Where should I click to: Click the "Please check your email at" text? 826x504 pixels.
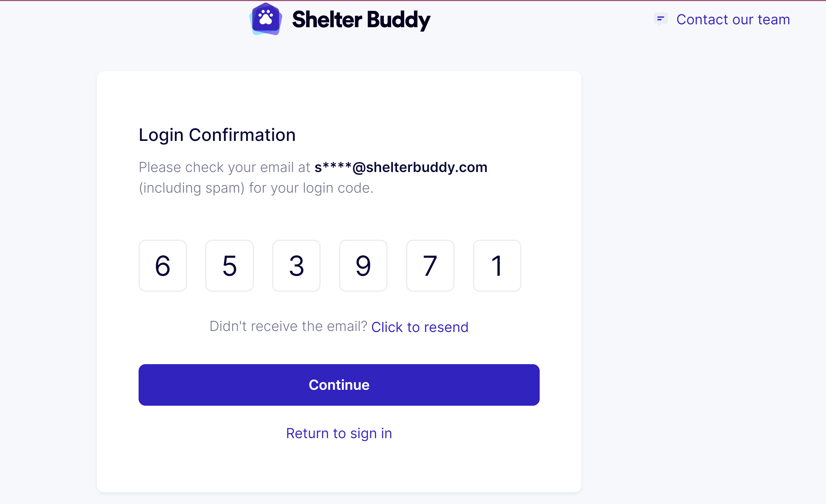[x=224, y=167]
